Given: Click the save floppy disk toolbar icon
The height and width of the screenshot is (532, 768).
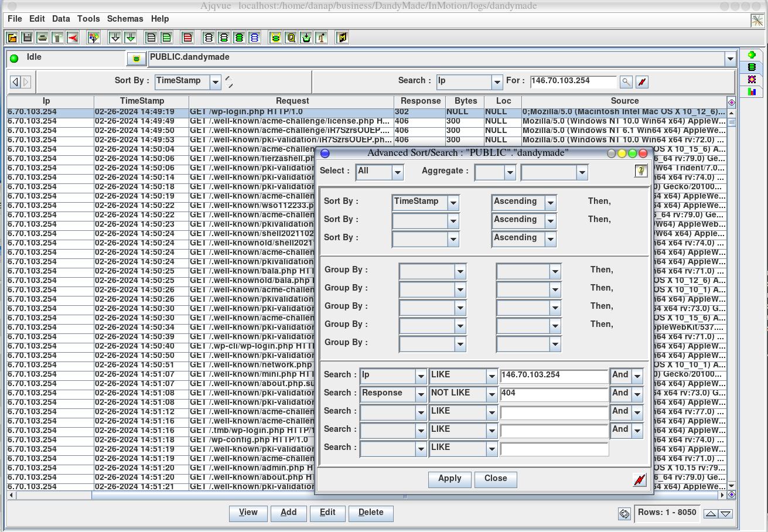Looking at the screenshot, I should point(27,37).
